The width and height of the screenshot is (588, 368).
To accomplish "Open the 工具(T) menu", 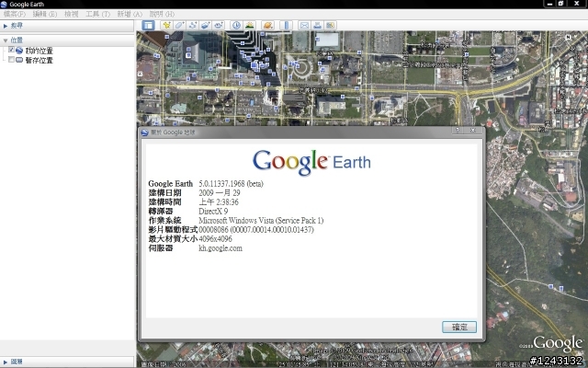I will click(97, 14).
